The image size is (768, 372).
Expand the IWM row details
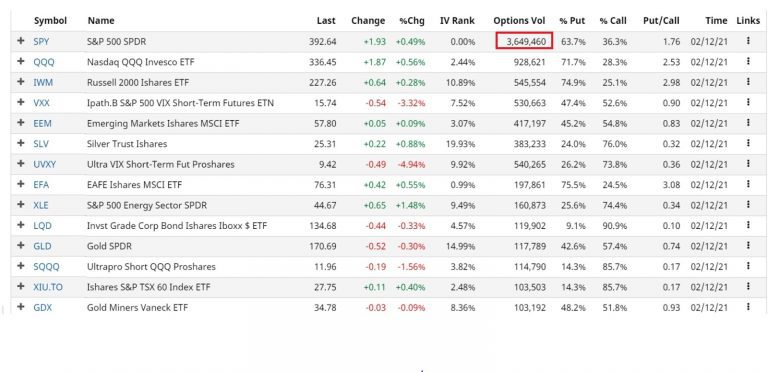click(21, 82)
